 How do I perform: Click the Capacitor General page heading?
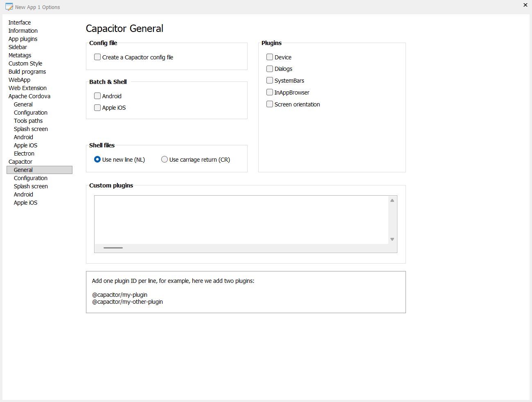click(x=124, y=28)
